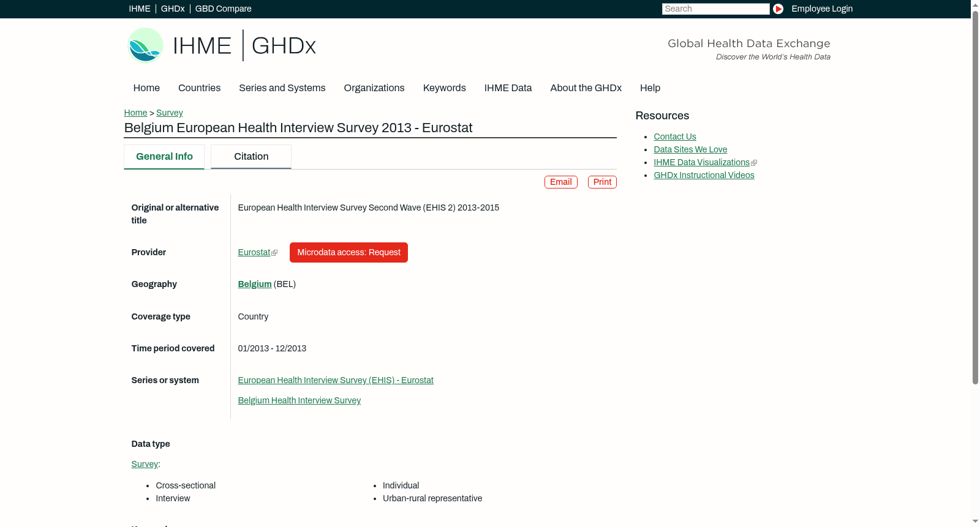Open GBD Compare in top bar
This screenshot has width=980, height=527.
(x=223, y=9)
